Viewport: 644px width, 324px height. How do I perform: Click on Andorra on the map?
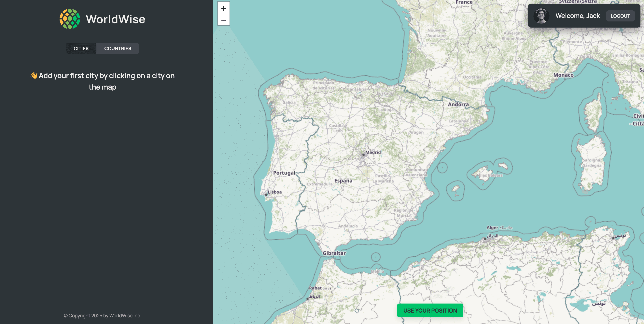[x=458, y=104]
